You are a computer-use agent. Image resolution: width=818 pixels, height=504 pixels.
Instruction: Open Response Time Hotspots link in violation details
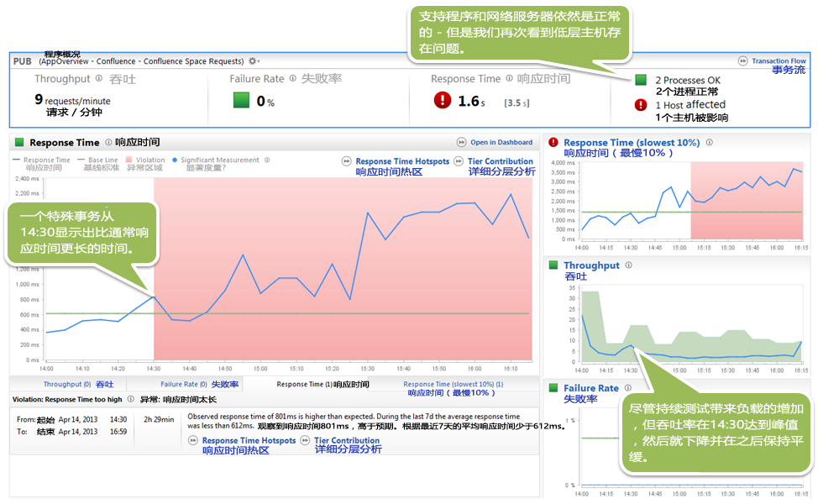248,440
